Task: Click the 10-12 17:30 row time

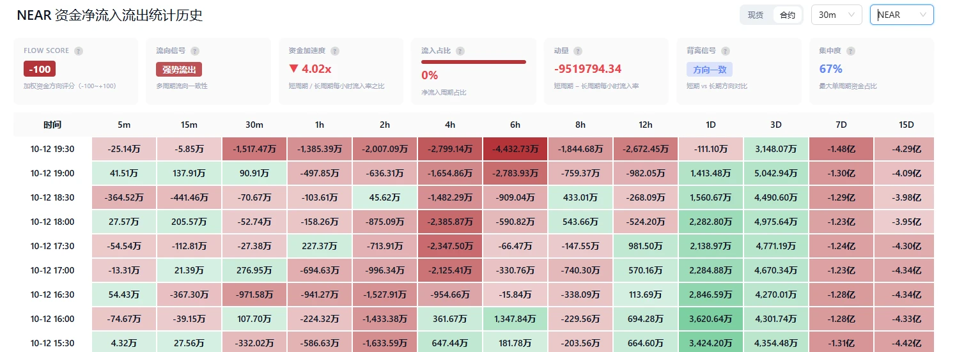Action: point(52,246)
